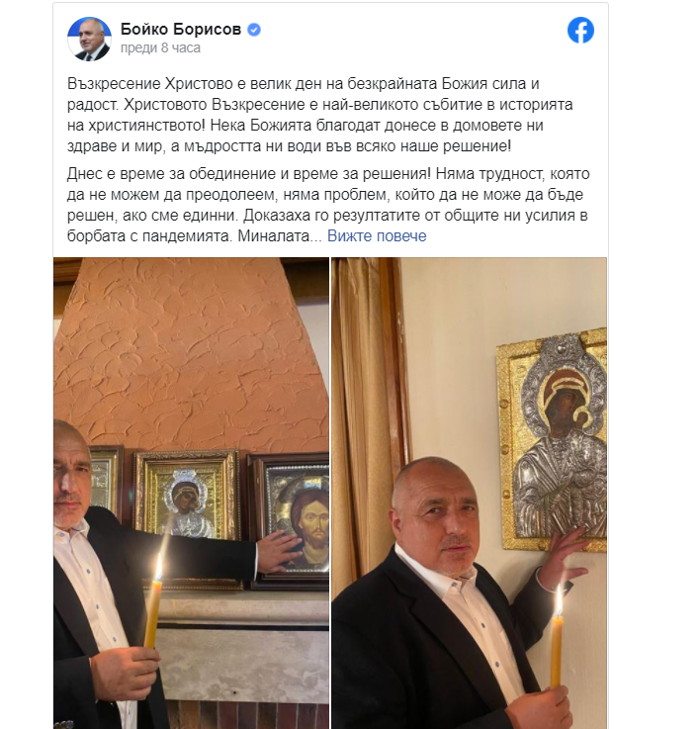Image resolution: width=700 pixels, height=729 pixels.
Task: Open the Бойко Борисов profile name link
Action: coord(181,30)
